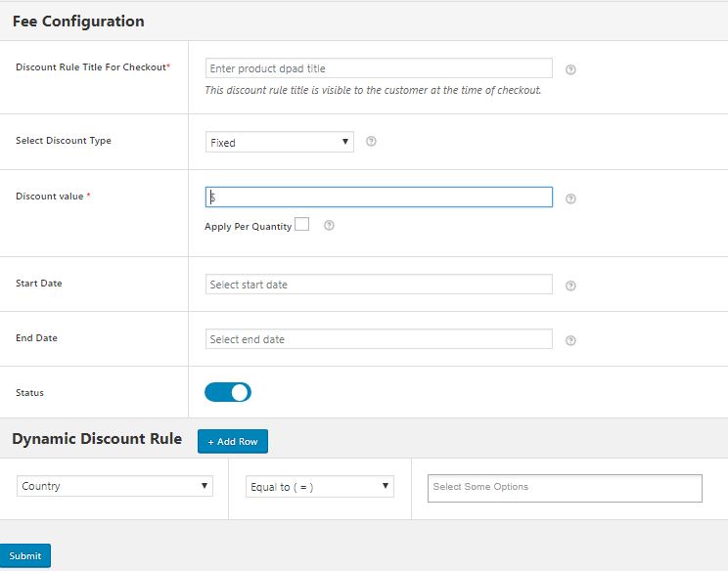Viewport: 728px width, 571px height.
Task: Click help icon next to Select Discount Type
Action: [371, 141]
